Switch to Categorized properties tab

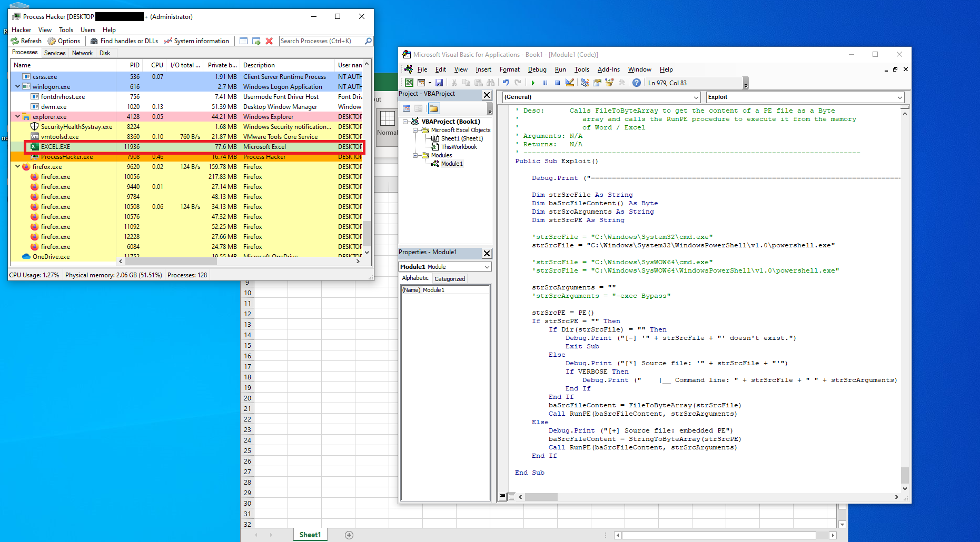pyautogui.click(x=450, y=279)
